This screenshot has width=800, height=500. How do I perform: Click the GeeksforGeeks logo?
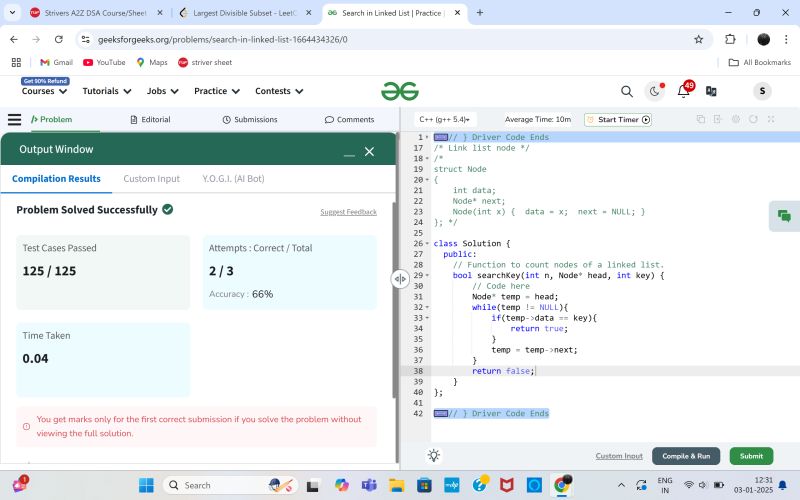pyautogui.click(x=400, y=91)
